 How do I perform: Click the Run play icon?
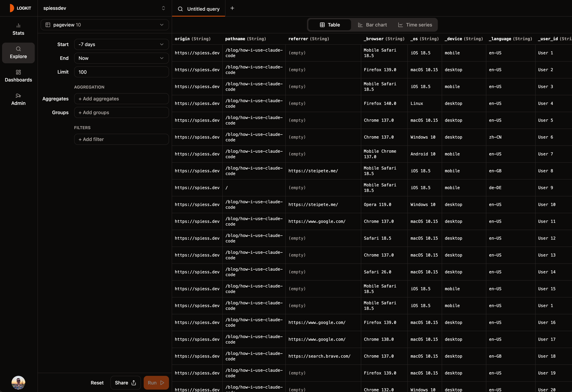pos(162,382)
